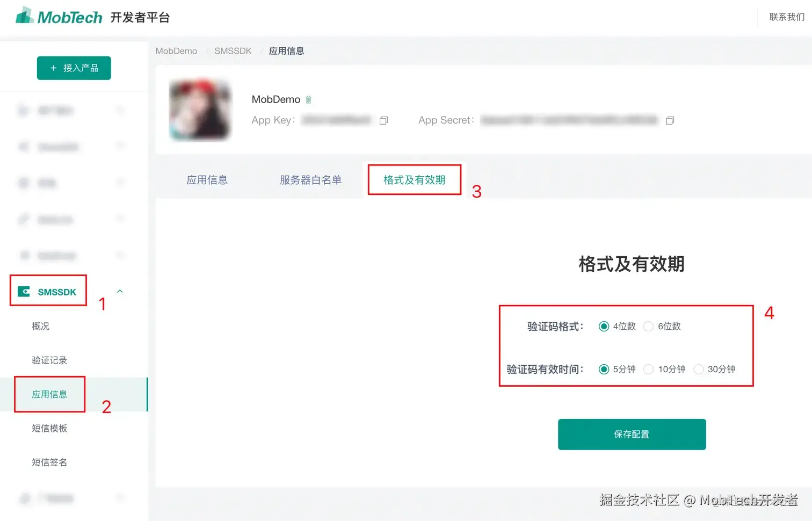
Task: Click the MobDemo app name text
Action: [x=276, y=99]
